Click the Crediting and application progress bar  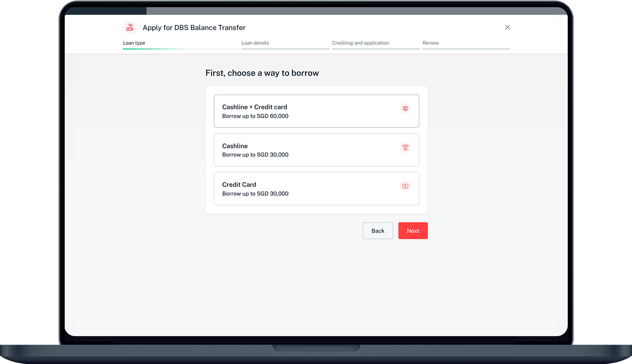pyautogui.click(x=375, y=49)
